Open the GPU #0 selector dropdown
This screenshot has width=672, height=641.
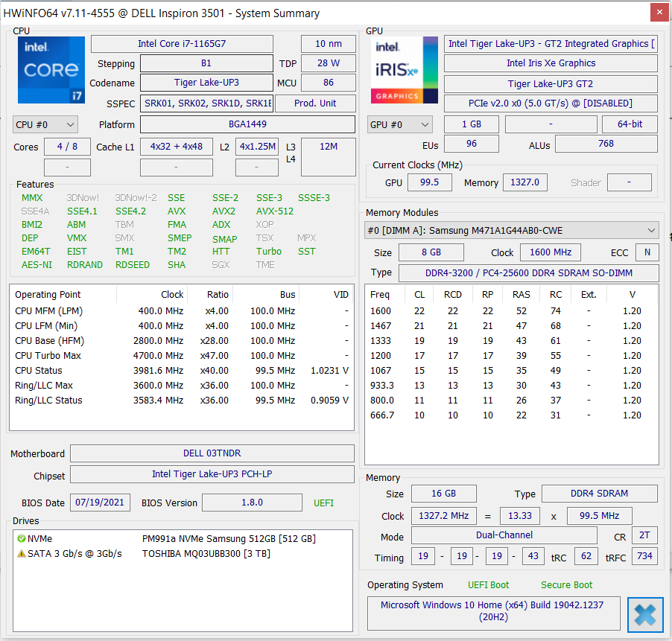pos(399,124)
